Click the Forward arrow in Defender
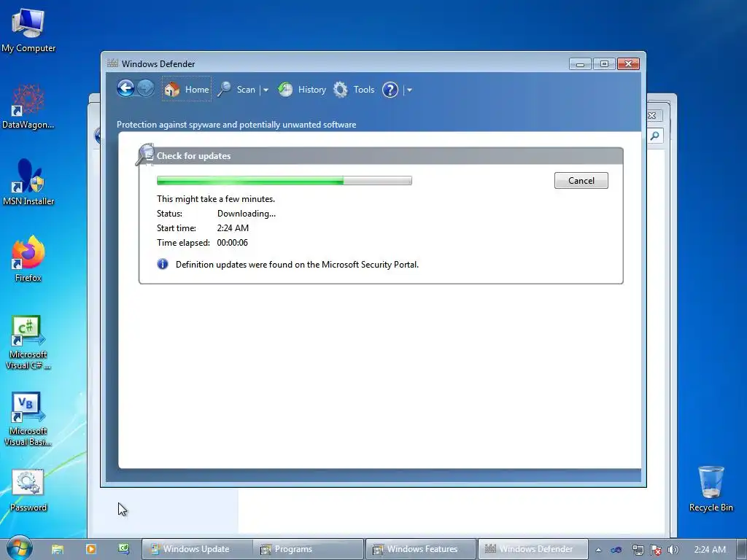This screenshot has width=747, height=560. (145, 88)
